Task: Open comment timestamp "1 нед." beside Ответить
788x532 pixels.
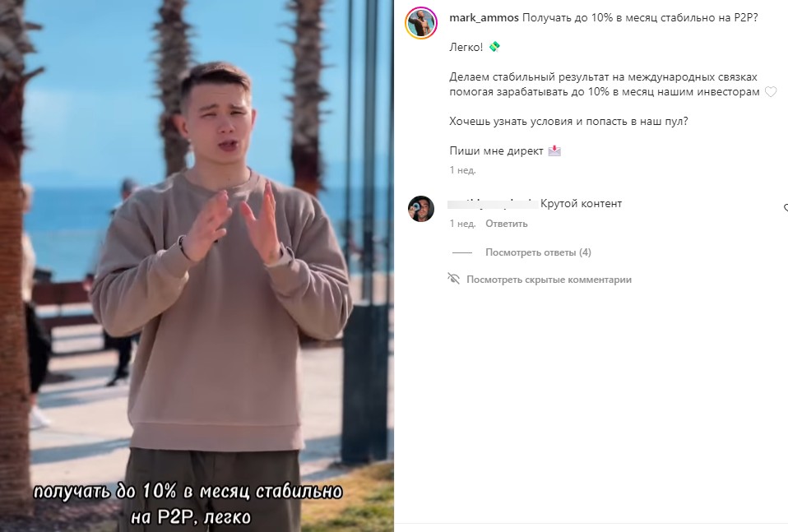Action: tap(462, 224)
